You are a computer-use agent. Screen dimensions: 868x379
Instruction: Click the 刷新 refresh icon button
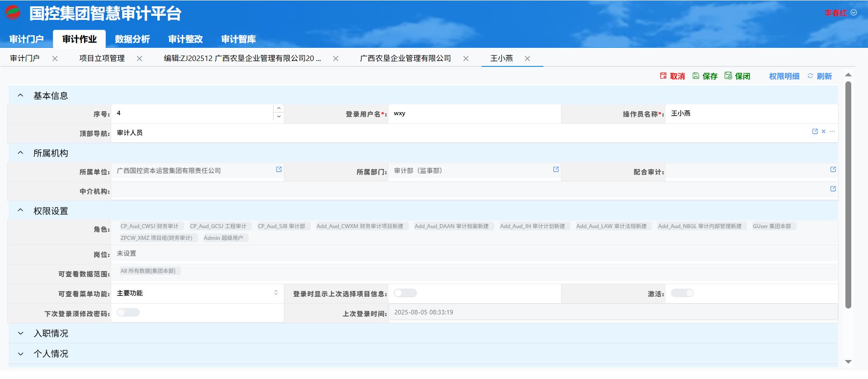coord(820,76)
